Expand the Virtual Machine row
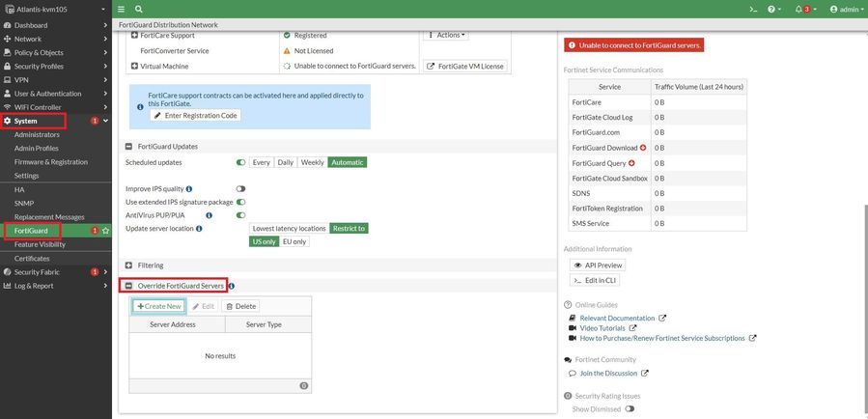This screenshot has width=868, height=419. 134,66
